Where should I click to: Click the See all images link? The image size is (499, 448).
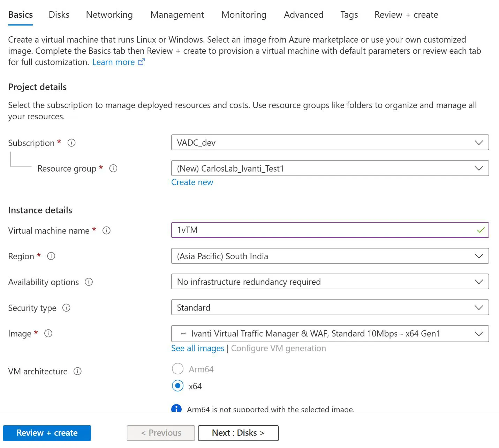click(x=198, y=348)
